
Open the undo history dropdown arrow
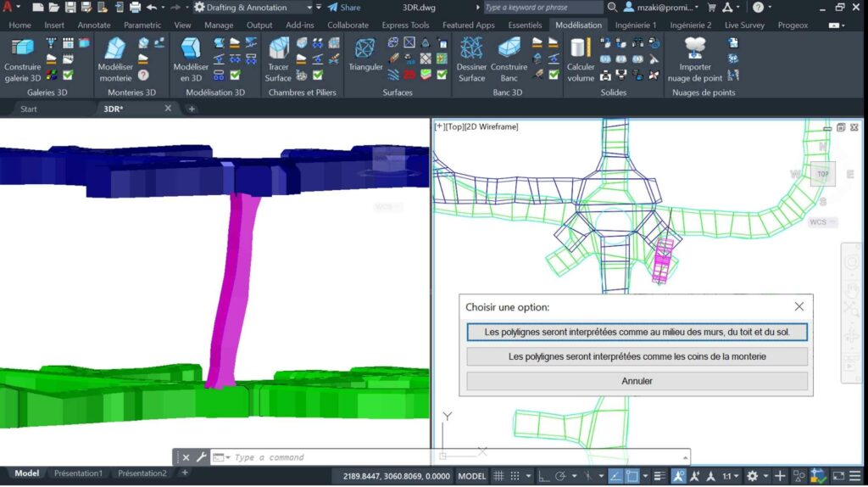pos(163,7)
